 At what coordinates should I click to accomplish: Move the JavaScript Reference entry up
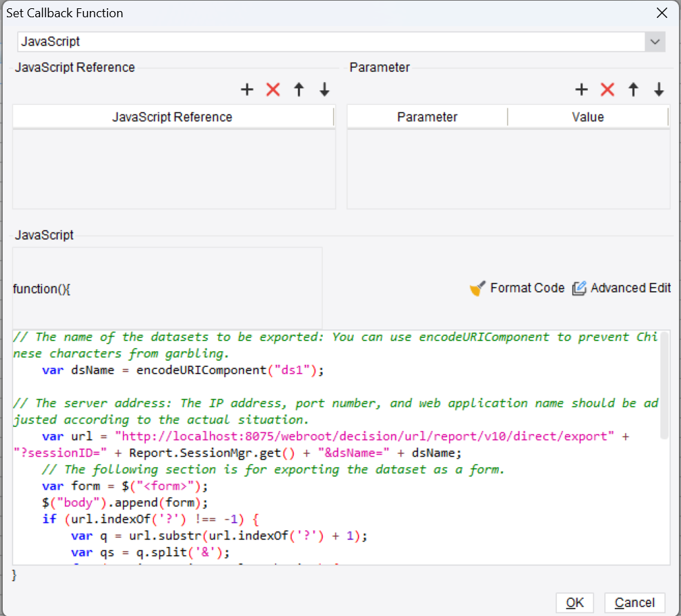[x=299, y=90]
